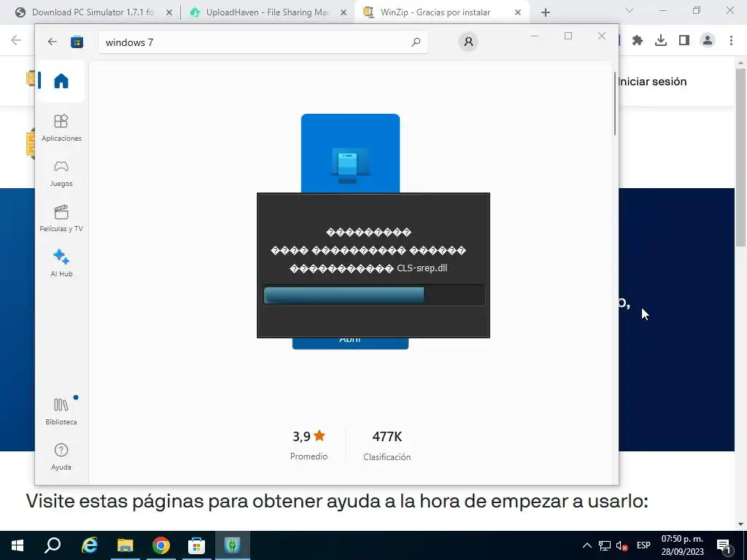Click the Store search field containing windows 7
Image resolution: width=747 pixels, height=560 pixels.
pyautogui.click(x=263, y=42)
